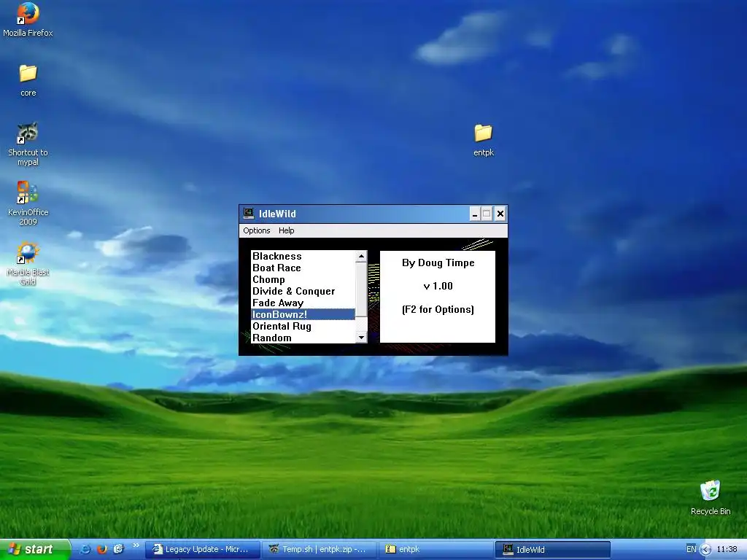Click list scrollbar up arrow
The height and width of the screenshot is (560, 747).
coord(362,256)
